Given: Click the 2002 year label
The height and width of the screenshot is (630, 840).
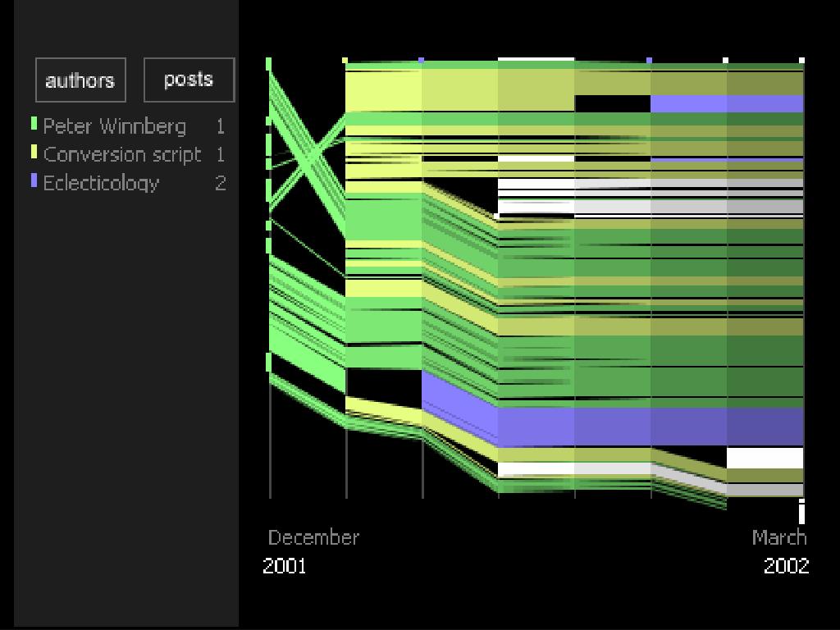Looking at the screenshot, I should coord(786,566).
